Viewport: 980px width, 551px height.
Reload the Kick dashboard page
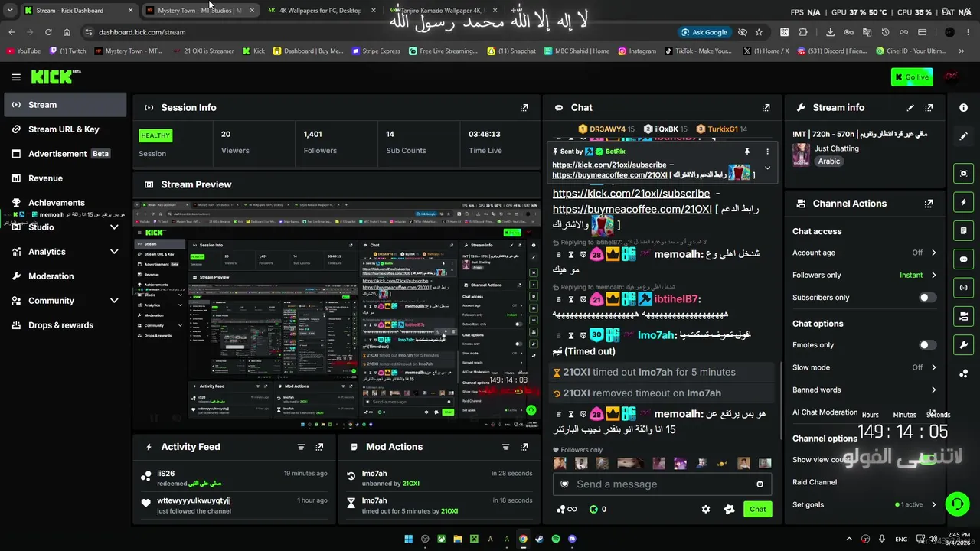[48, 32]
